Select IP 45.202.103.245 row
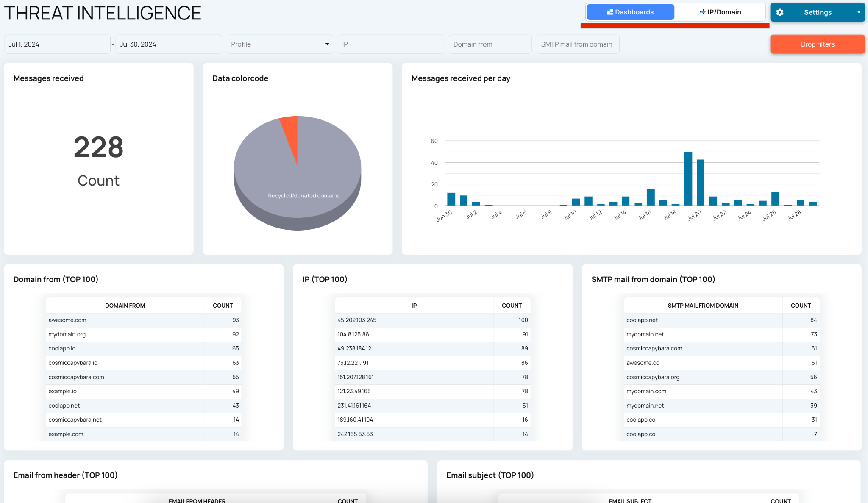 (x=433, y=320)
